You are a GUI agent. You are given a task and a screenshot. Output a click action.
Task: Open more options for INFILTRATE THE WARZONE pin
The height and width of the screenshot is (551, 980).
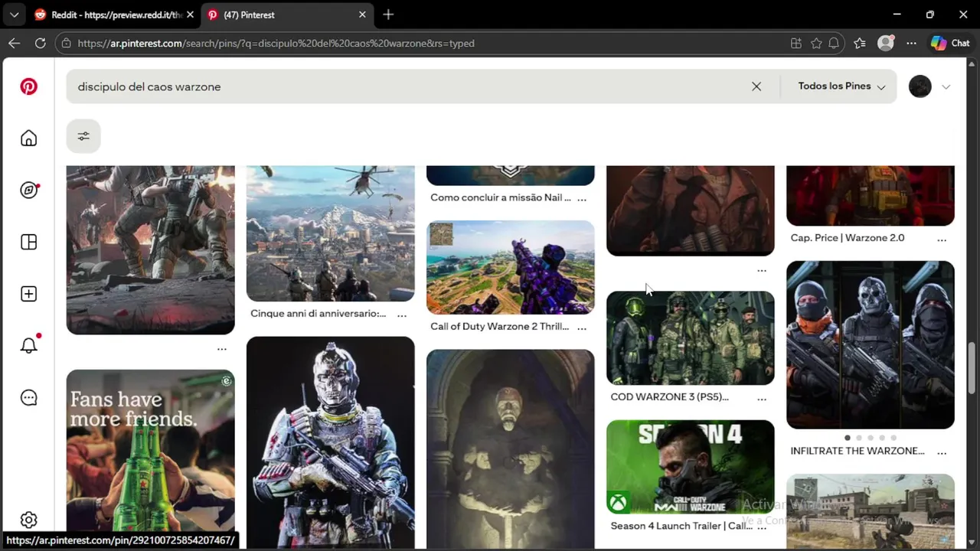(x=942, y=452)
